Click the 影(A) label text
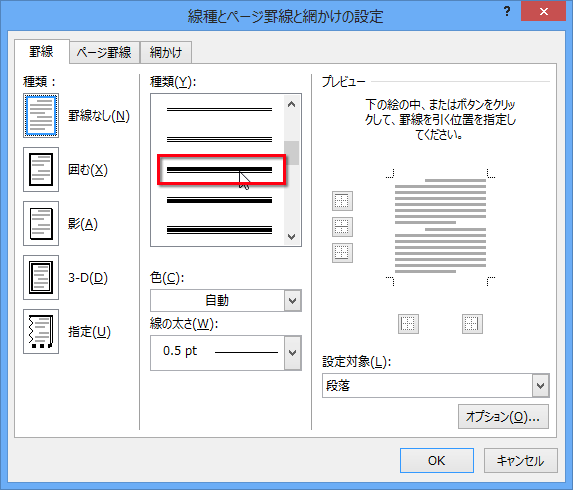 pyautogui.click(x=83, y=224)
